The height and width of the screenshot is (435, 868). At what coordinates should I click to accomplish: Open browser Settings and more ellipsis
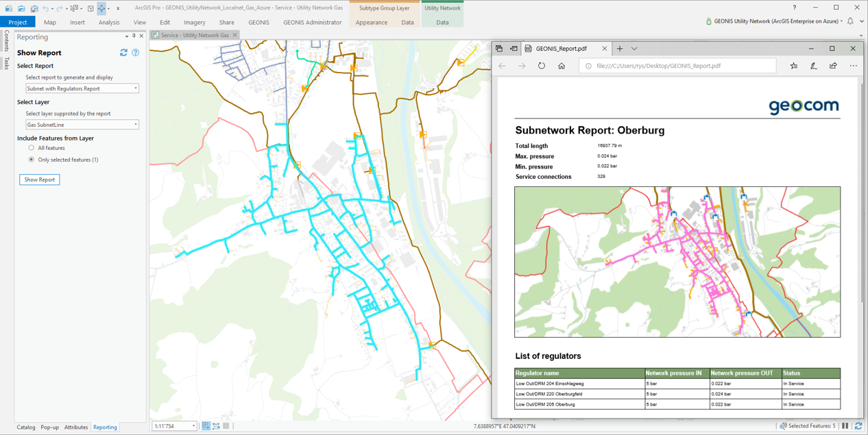[x=854, y=66]
